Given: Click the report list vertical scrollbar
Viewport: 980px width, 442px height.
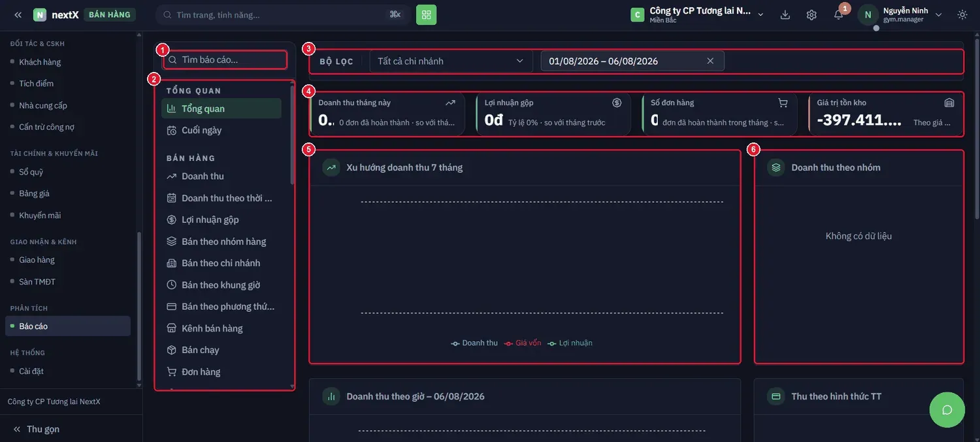Looking at the screenshot, I should (292, 134).
